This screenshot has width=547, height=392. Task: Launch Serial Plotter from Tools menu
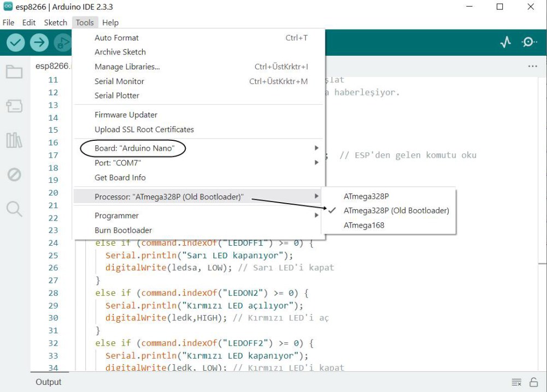(x=199, y=96)
